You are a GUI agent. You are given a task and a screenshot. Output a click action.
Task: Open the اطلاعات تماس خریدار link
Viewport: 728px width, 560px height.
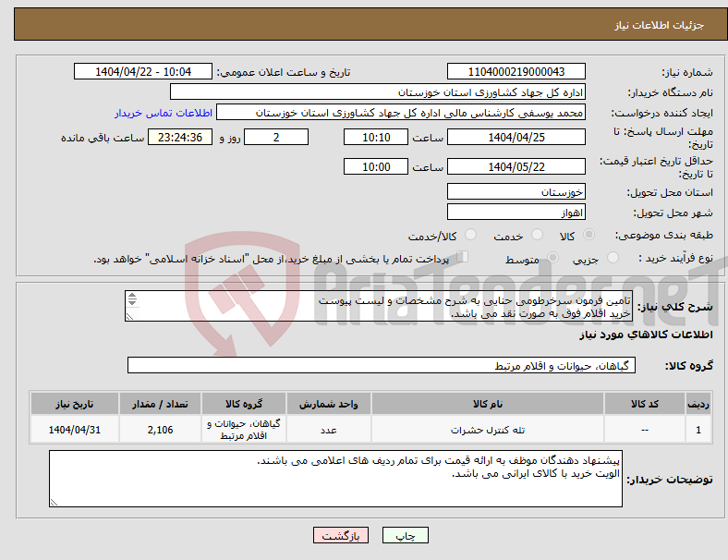click(164, 113)
